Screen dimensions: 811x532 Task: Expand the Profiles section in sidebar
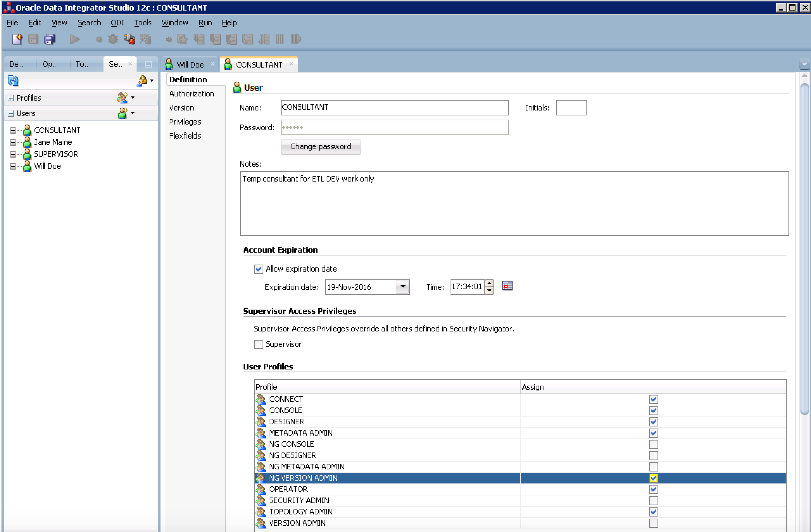10,97
